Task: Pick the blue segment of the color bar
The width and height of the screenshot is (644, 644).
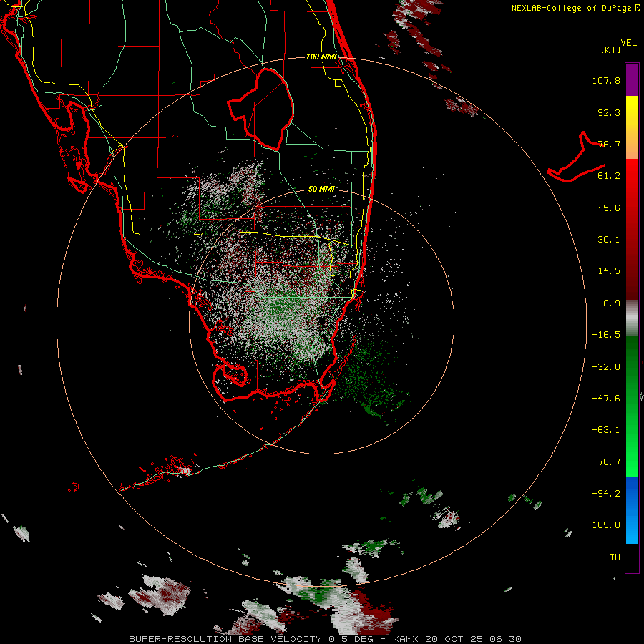Action: [x=632, y=510]
